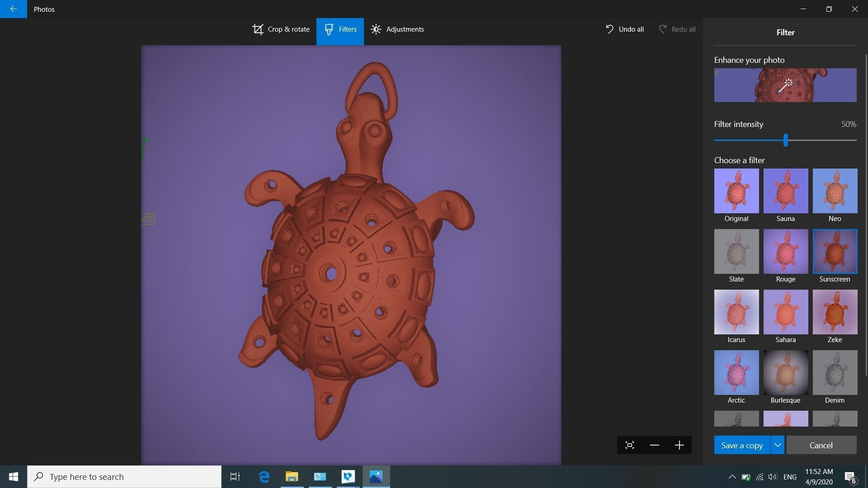868x488 pixels.
Task: Click the Filters brush icon
Action: coord(329,29)
